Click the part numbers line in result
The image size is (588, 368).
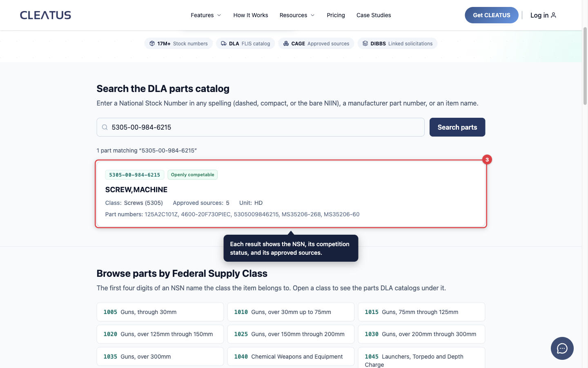click(232, 214)
